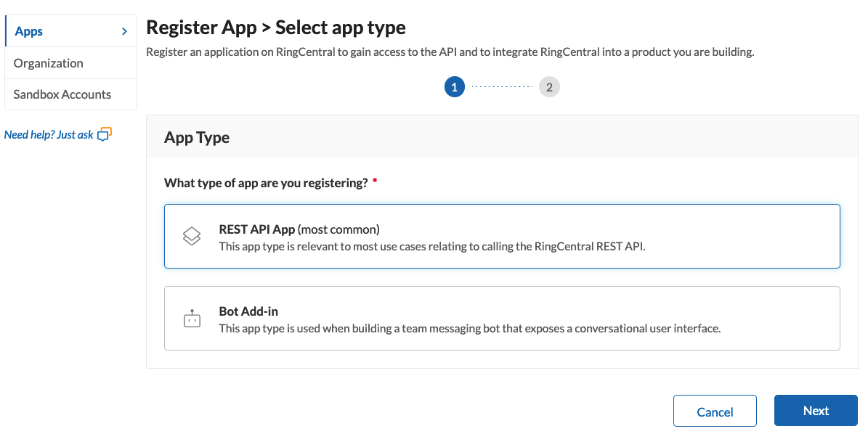Click the robot icon on the Bot Add-in card

(x=192, y=317)
